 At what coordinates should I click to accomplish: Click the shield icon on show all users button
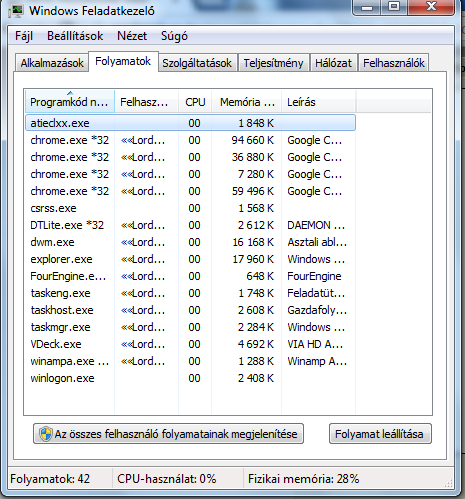[x=46, y=434]
